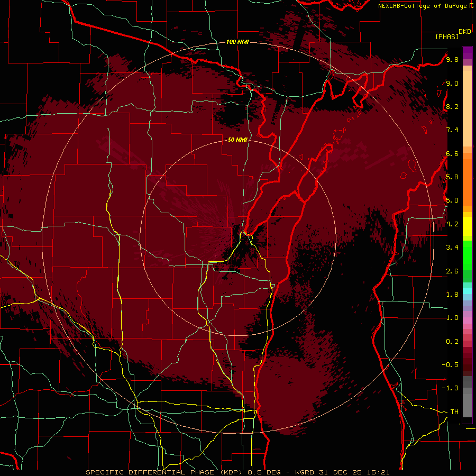Click the -0.5 scale value
476x476 pixels.
[450, 365]
